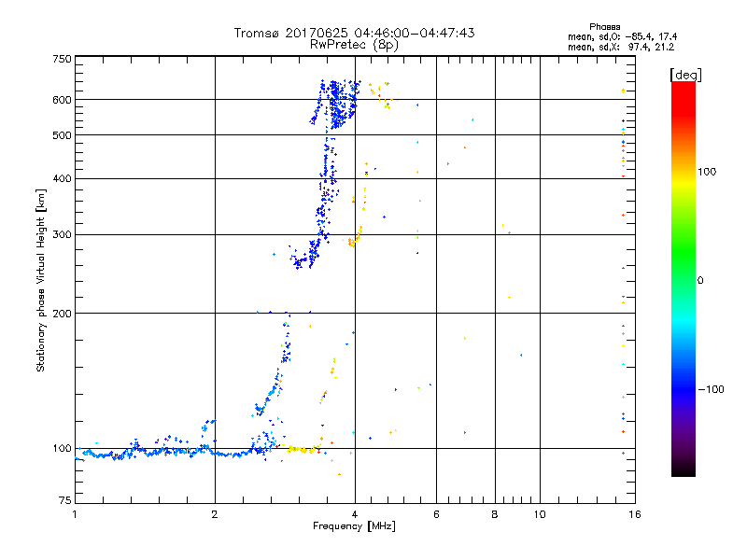This screenshot has height=560, width=747.
Task: Click the 16 tick on the frequency axis
Action: coord(632,514)
